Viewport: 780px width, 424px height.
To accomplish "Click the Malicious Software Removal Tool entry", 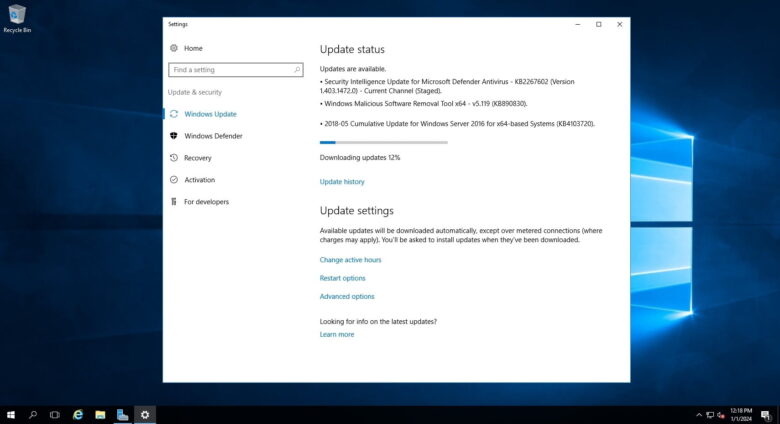I will pyautogui.click(x=423, y=104).
